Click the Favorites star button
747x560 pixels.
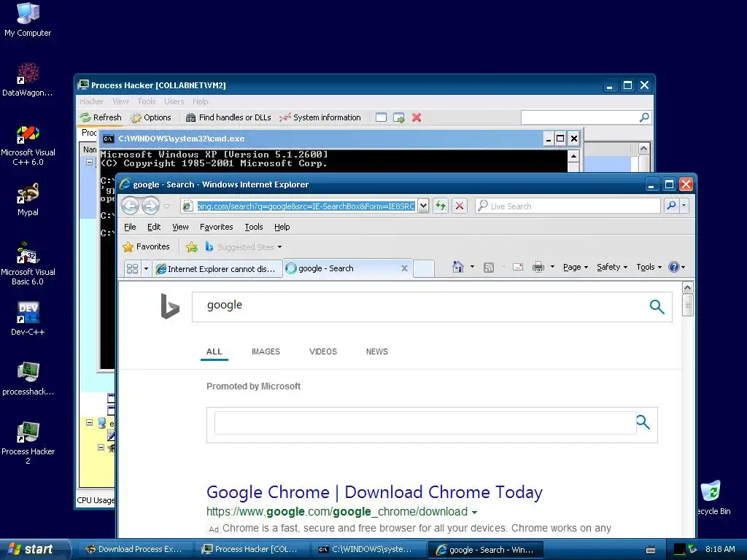point(146,246)
